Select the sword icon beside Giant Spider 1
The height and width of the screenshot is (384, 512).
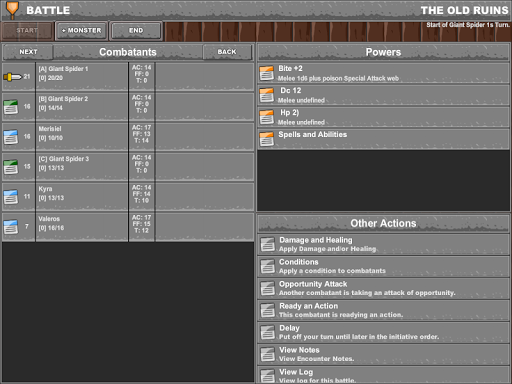click(x=12, y=77)
